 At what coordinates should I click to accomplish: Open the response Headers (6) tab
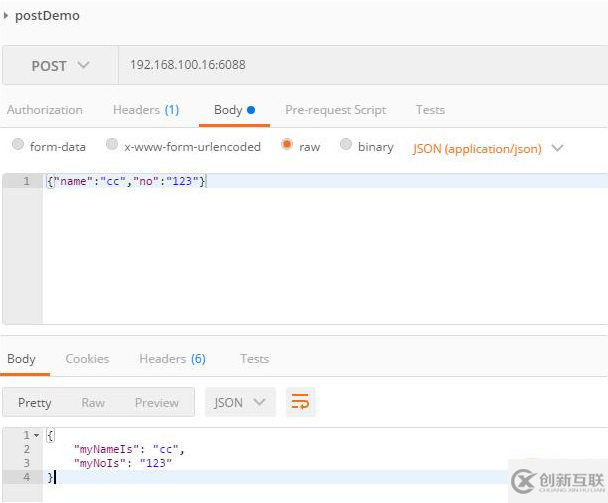172,359
